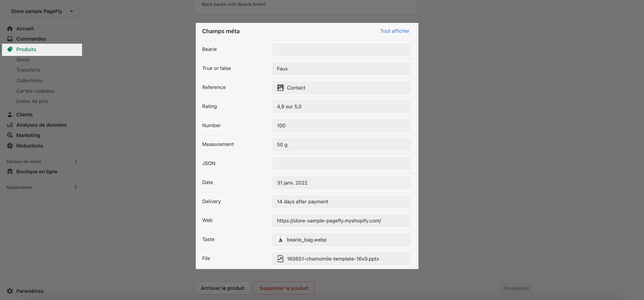
Task: Click the Measurement field 50 g
Action: click(x=342, y=145)
